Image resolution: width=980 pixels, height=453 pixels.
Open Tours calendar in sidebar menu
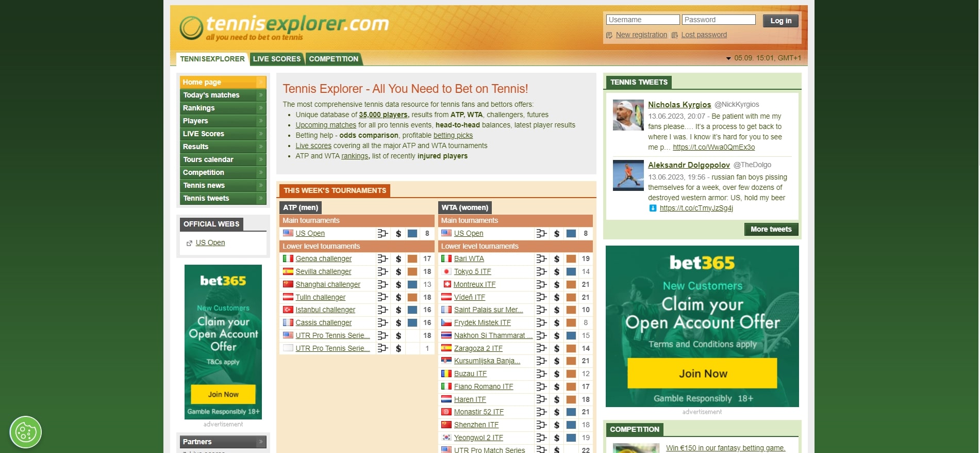click(x=223, y=159)
